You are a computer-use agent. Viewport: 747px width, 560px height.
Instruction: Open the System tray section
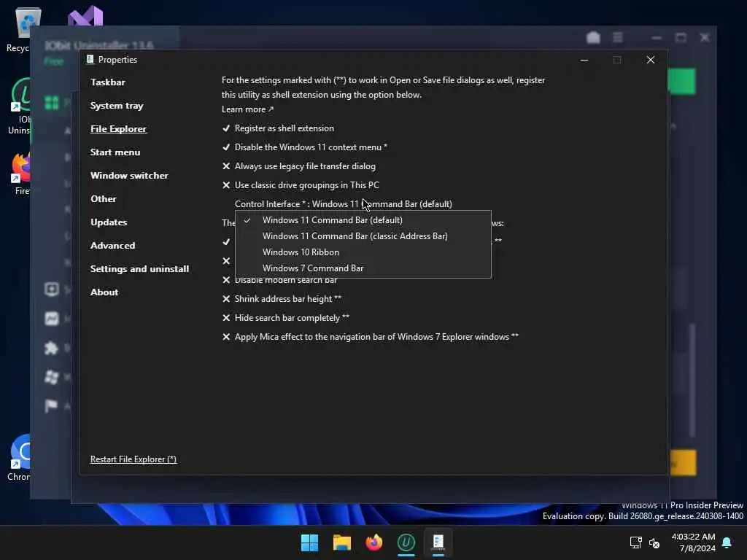[117, 105]
